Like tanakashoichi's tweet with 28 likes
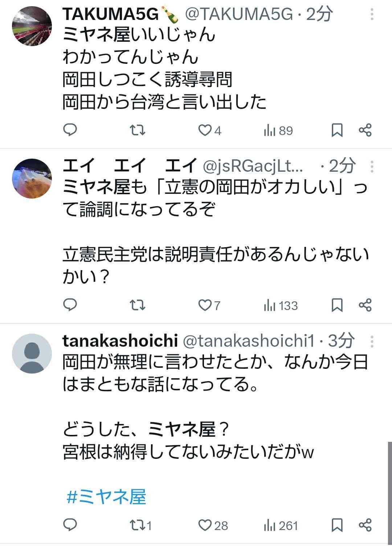Image resolution: width=392 pixels, height=546 pixels. tap(205, 525)
